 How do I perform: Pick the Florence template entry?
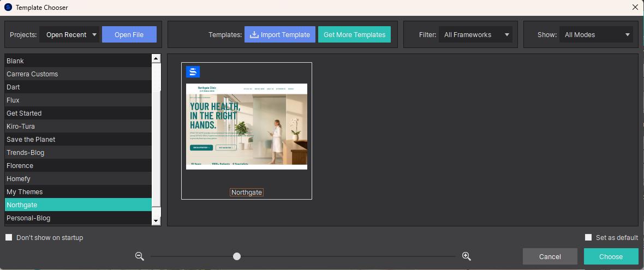(78, 166)
